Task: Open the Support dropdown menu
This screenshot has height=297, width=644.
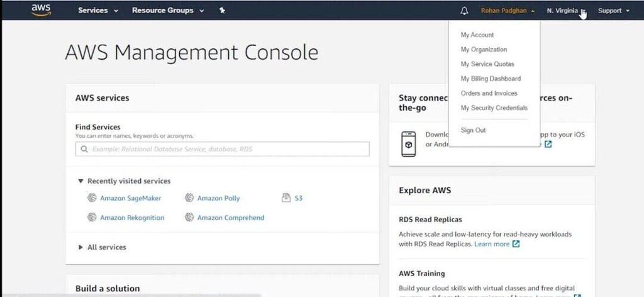Action: coord(613,11)
